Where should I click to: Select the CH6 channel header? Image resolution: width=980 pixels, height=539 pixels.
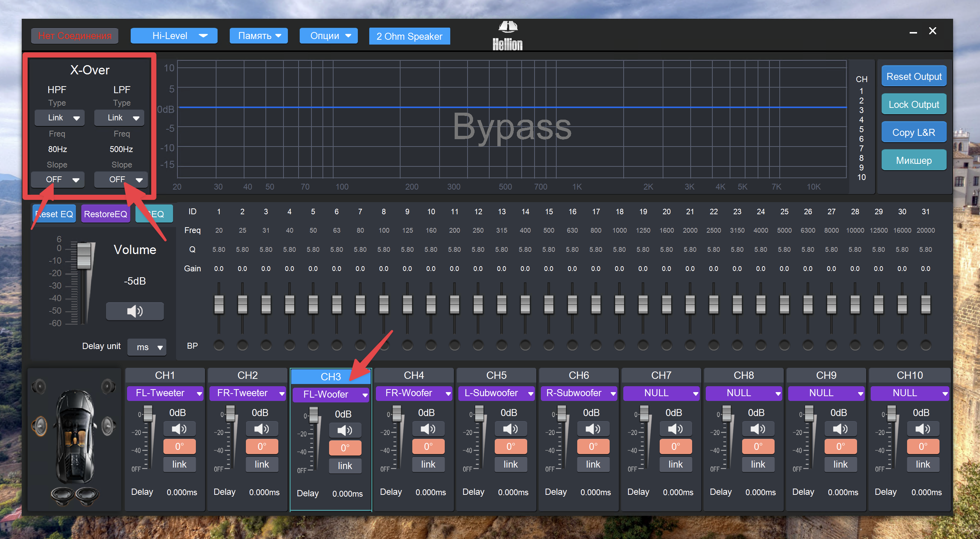pyautogui.click(x=579, y=375)
